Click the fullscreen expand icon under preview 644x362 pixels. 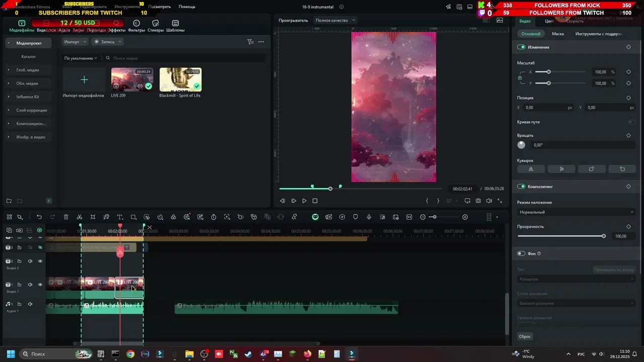[500, 201]
